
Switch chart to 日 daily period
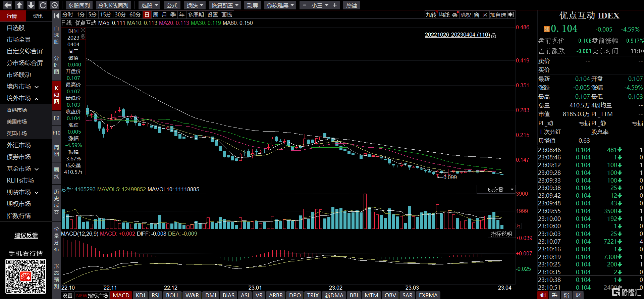coord(147,15)
